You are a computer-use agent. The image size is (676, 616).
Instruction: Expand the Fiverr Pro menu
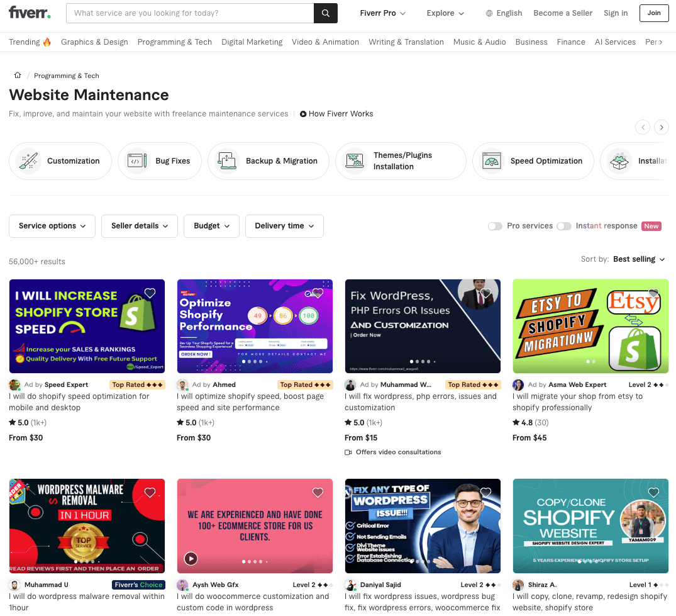(383, 13)
